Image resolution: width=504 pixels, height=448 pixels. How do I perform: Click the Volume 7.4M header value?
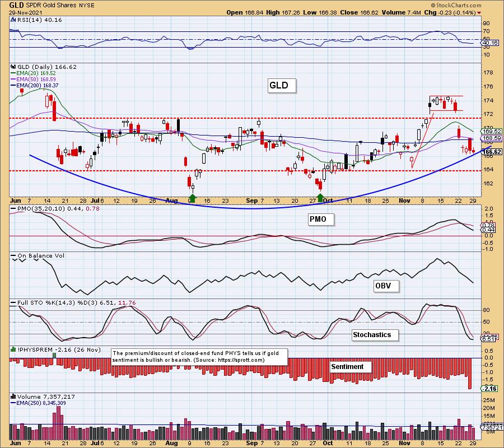(401, 12)
